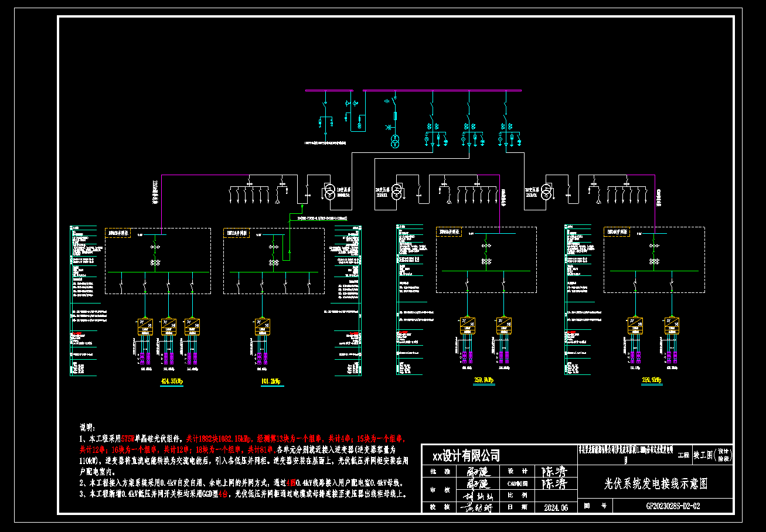Select the yellow 424.35kWp capacity label

[172, 382]
